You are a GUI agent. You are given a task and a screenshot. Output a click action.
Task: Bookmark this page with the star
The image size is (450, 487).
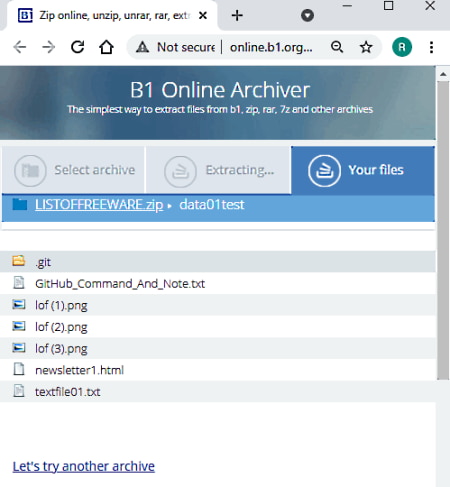coord(366,47)
